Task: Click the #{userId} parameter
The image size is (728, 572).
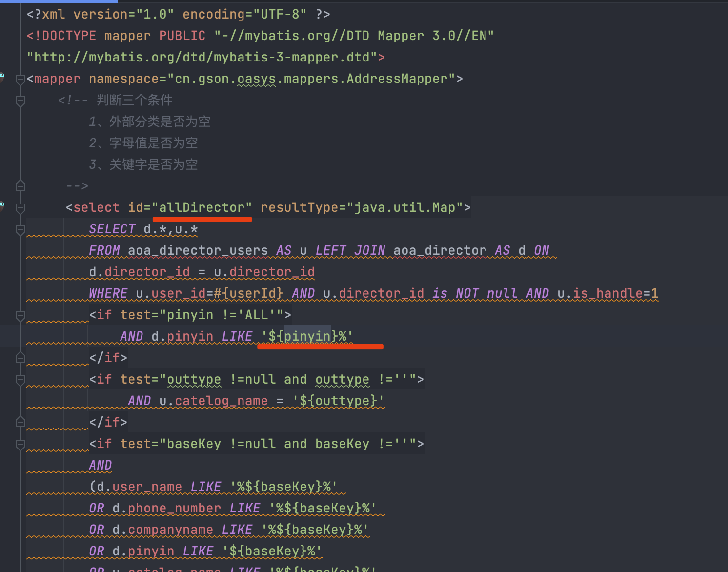Action: tap(252, 294)
